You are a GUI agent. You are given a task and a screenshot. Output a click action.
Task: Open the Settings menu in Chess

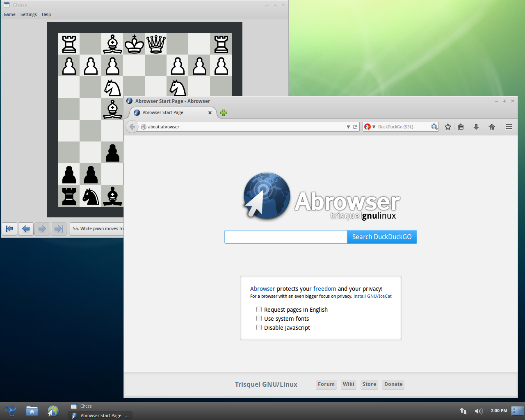29,14
